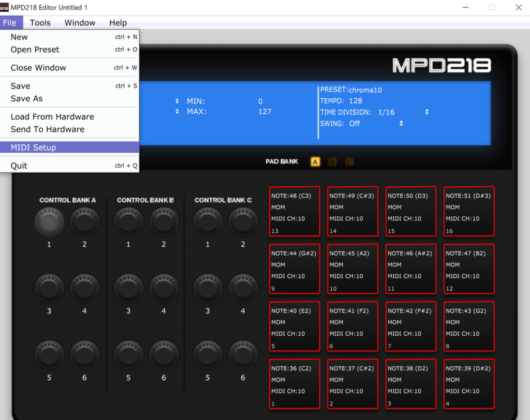Click the MIN value stepper arrows
Viewport: 530px width, 420px height.
177,101
